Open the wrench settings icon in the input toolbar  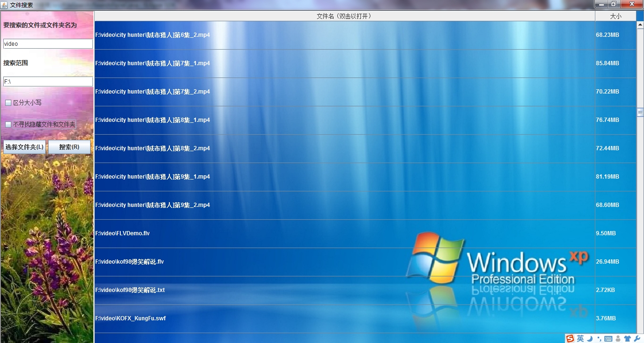click(x=637, y=338)
